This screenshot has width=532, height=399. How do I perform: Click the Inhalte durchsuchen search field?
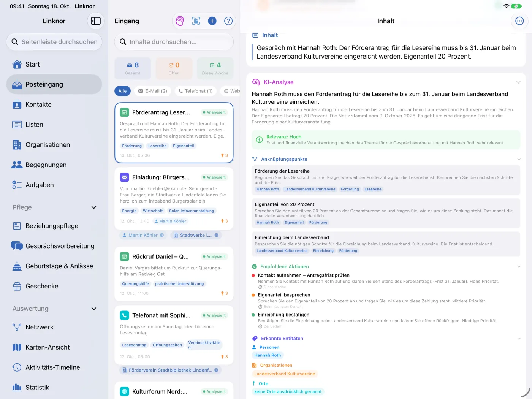(174, 42)
